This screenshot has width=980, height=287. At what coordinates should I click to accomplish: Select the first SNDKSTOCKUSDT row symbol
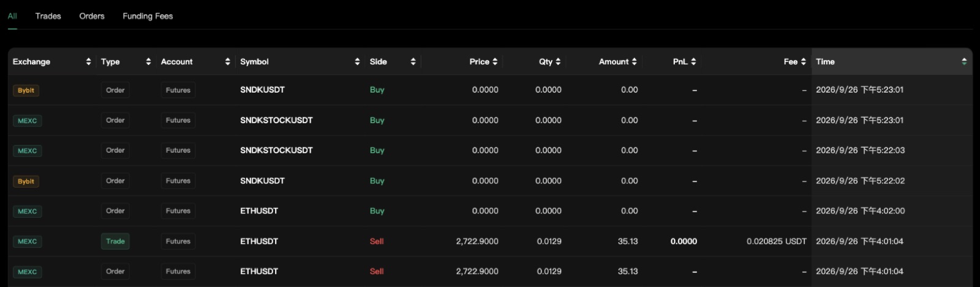click(276, 120)
